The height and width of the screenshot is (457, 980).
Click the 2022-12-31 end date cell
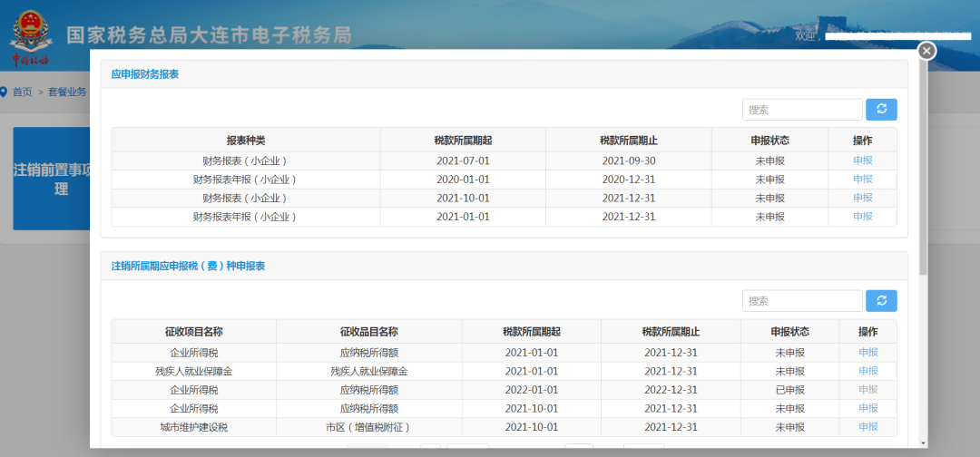tap(671, 390)
